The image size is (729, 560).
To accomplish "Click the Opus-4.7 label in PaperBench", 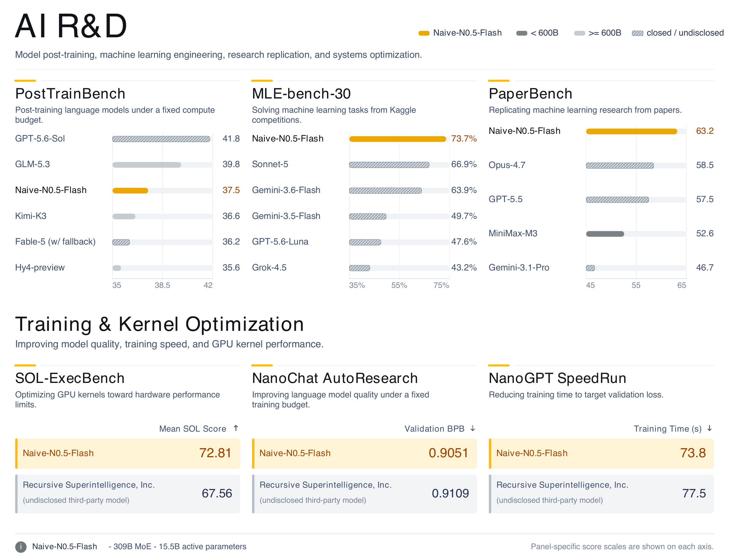I will tap(507, 165).
